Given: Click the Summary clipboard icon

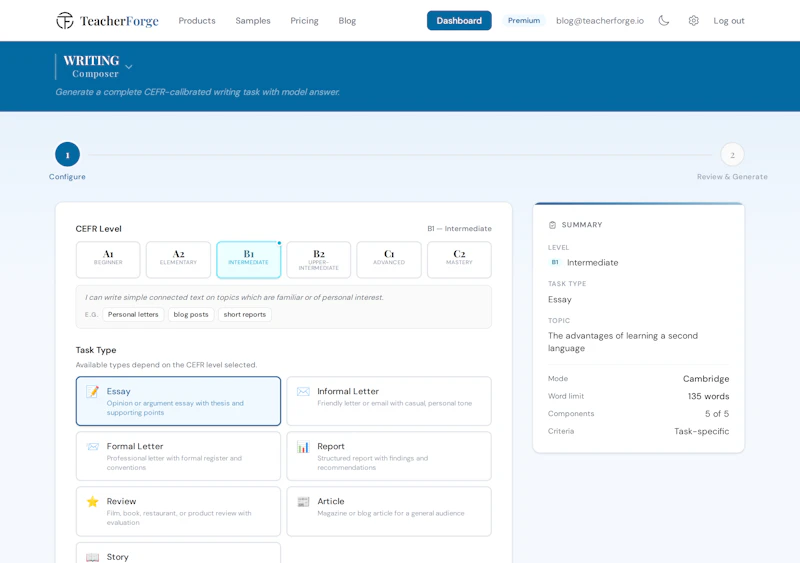Looking at the screenshot, I should (552, 225).
